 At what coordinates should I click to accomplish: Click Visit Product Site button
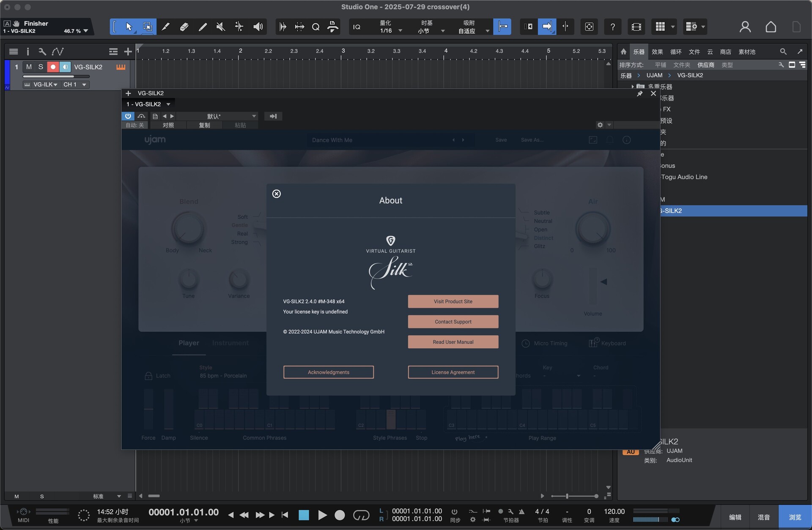click(x=453, y=301)
